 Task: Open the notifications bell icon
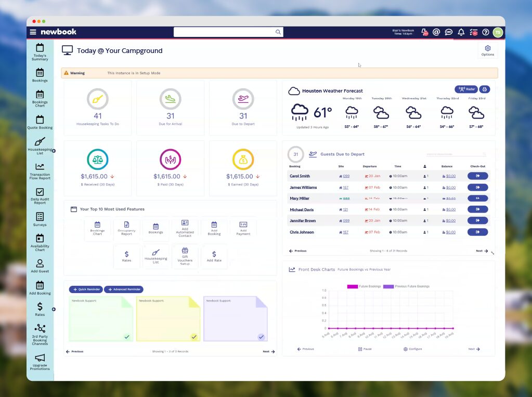point(461,32)
